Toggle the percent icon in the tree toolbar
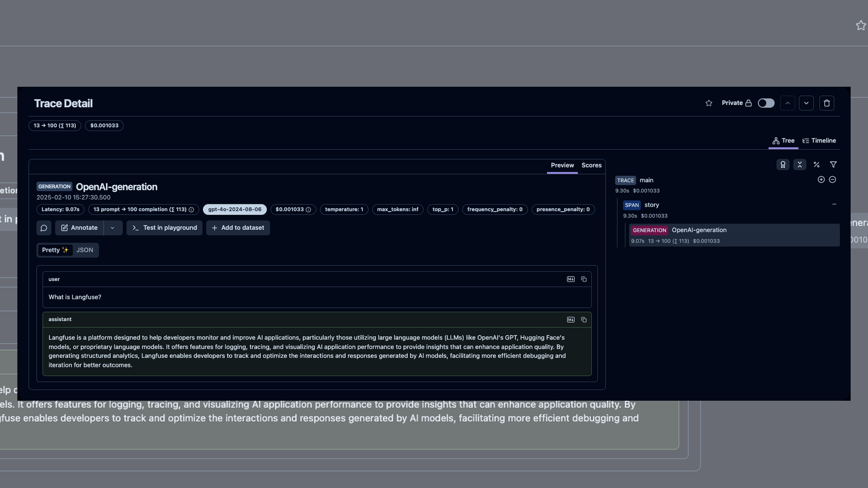 click(x=816, y=164)
